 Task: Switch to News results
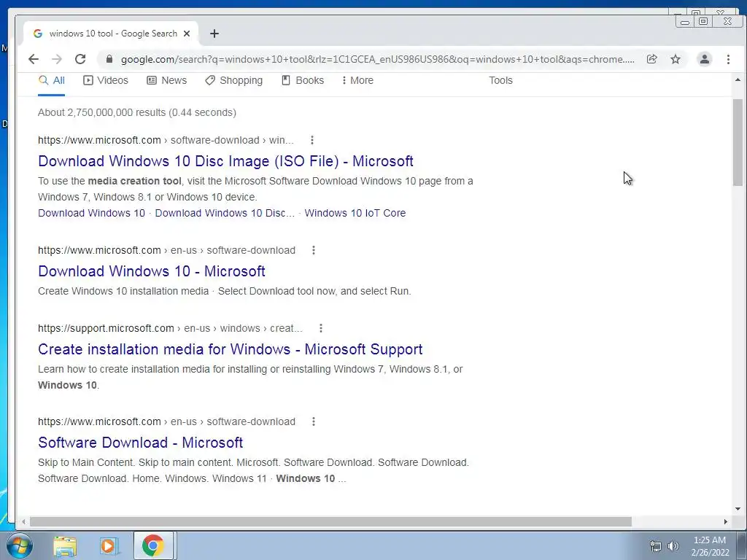tap(167, 80)
